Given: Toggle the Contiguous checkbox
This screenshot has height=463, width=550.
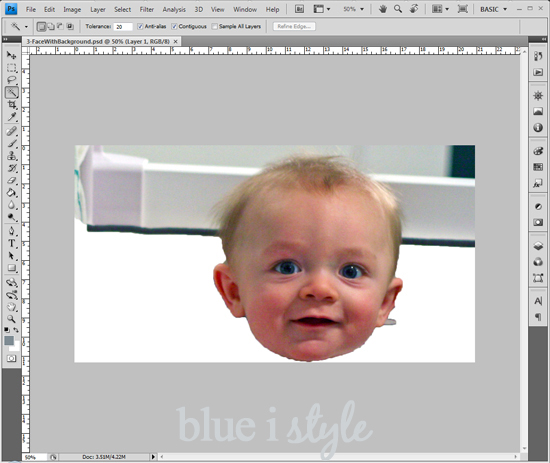Looking at the screenshot, I should [x=174, y=26].
